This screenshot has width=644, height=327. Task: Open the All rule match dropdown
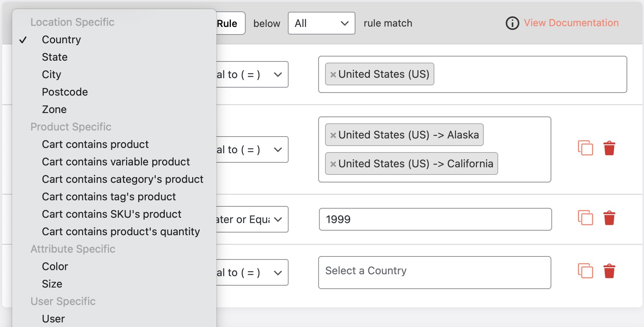(x=321, y=23)
